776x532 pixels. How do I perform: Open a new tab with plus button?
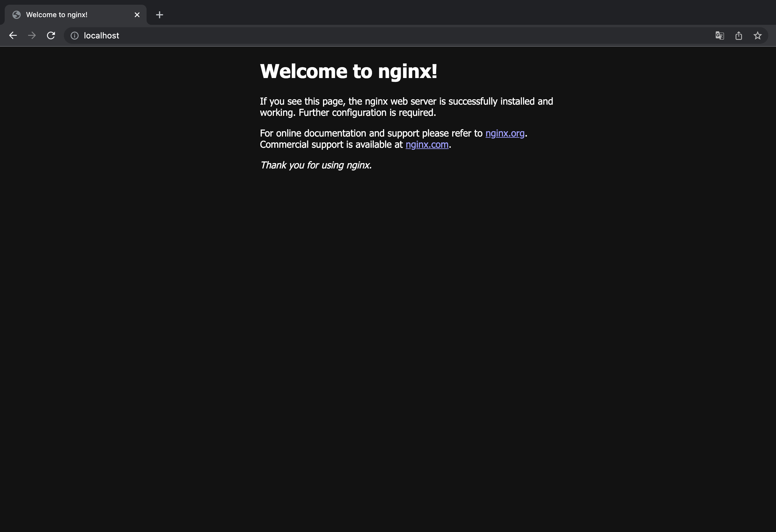(159, 15)
